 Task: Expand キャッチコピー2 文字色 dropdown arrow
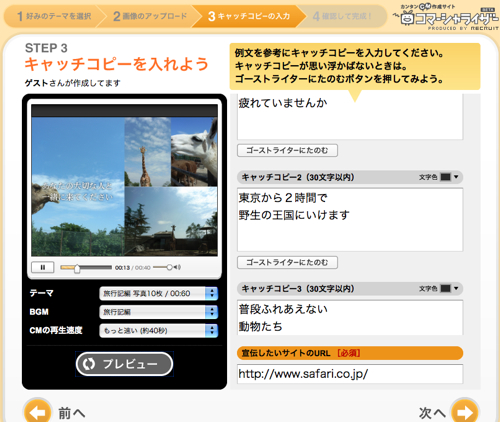pyautogui.click(x=456, y=177)
